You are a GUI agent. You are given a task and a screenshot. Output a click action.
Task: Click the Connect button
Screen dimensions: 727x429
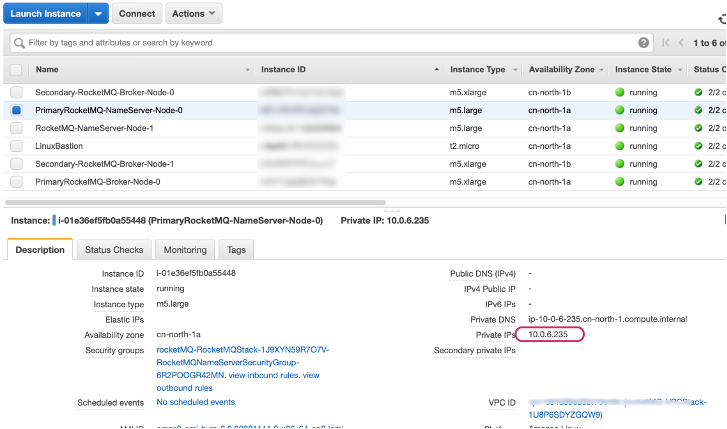(x=137, y=13)
